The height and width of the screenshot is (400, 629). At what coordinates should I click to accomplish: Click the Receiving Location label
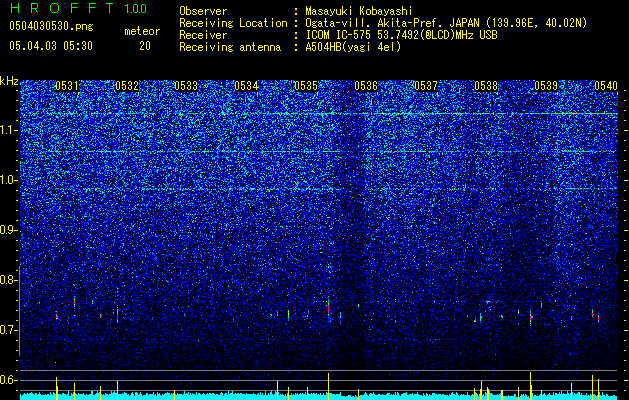233,23
